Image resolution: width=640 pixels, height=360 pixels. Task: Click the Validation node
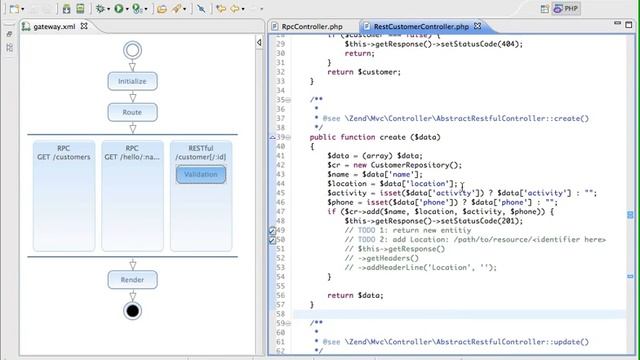(201, 174)
